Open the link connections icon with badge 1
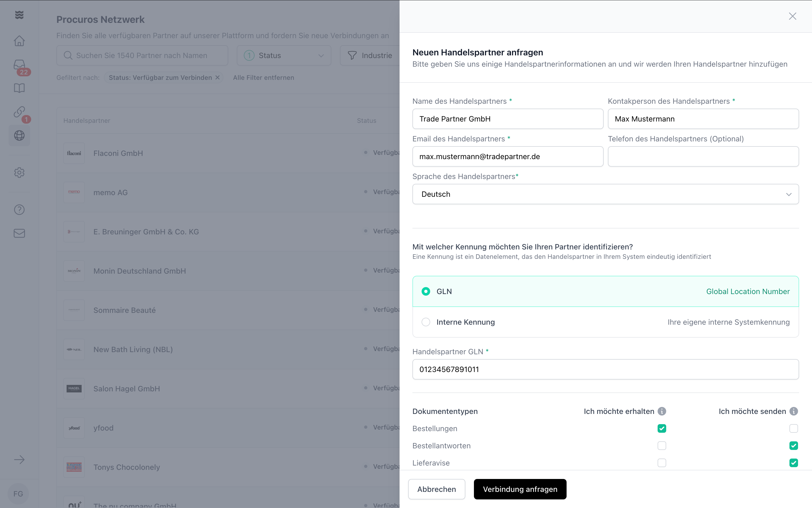 [x=19, y=112]
